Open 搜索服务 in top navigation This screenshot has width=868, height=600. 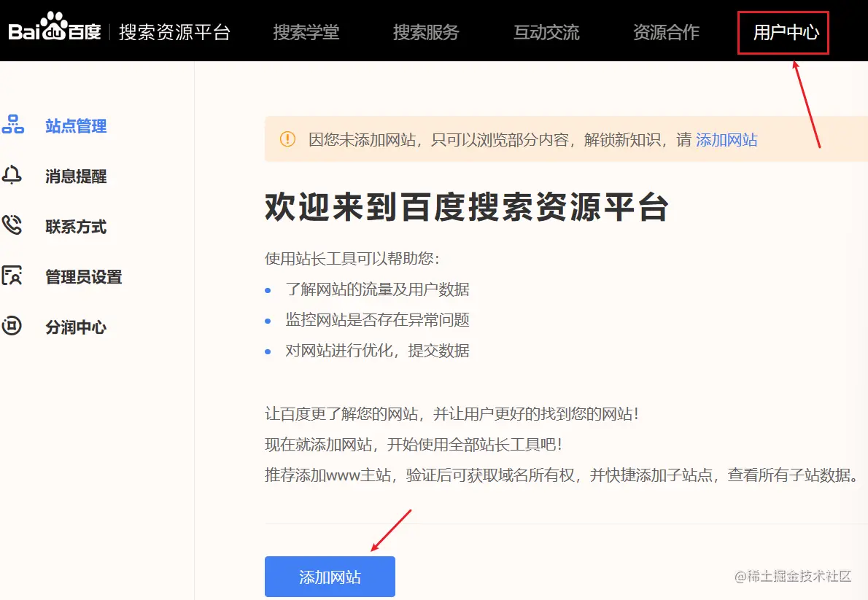tap(426, 32)
